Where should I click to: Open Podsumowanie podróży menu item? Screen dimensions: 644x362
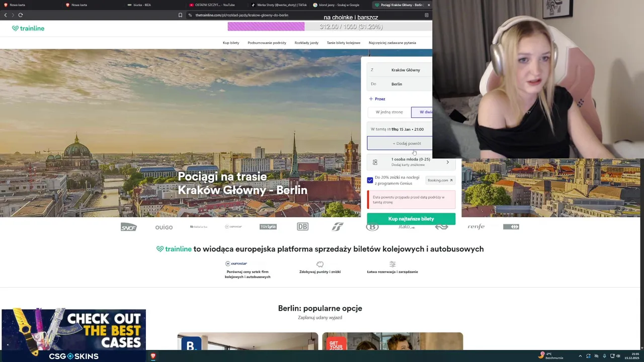click(x=267, y=43)
